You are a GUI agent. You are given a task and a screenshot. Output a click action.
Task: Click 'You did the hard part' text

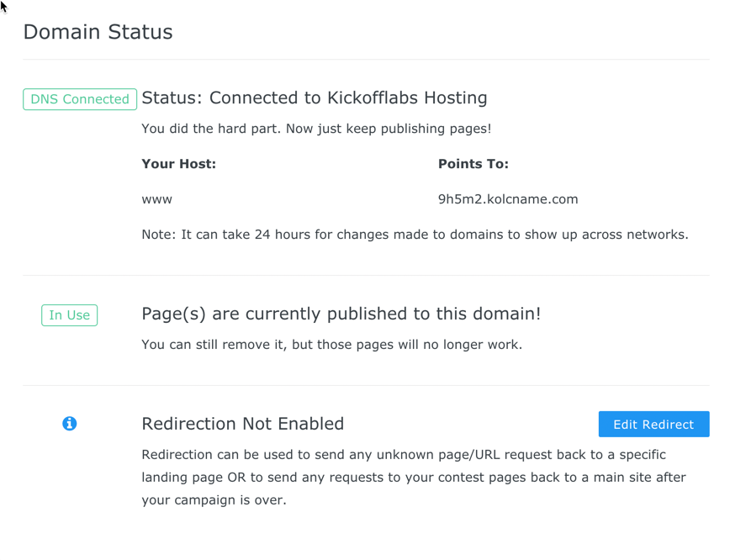coord(316,129)
